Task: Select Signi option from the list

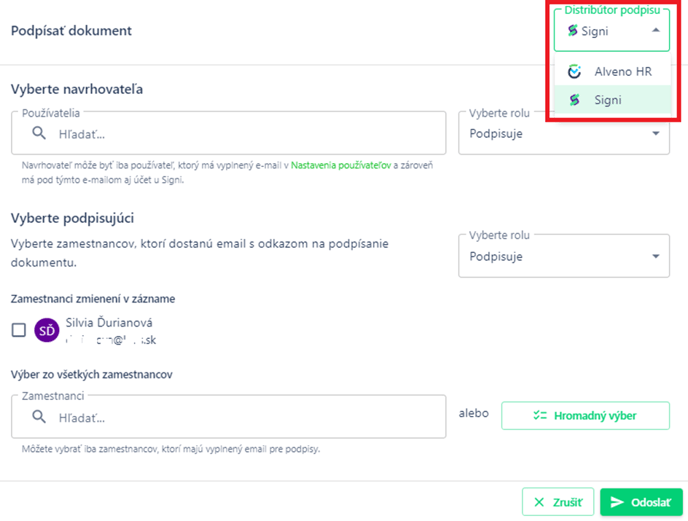Action: tap(613, 100)
